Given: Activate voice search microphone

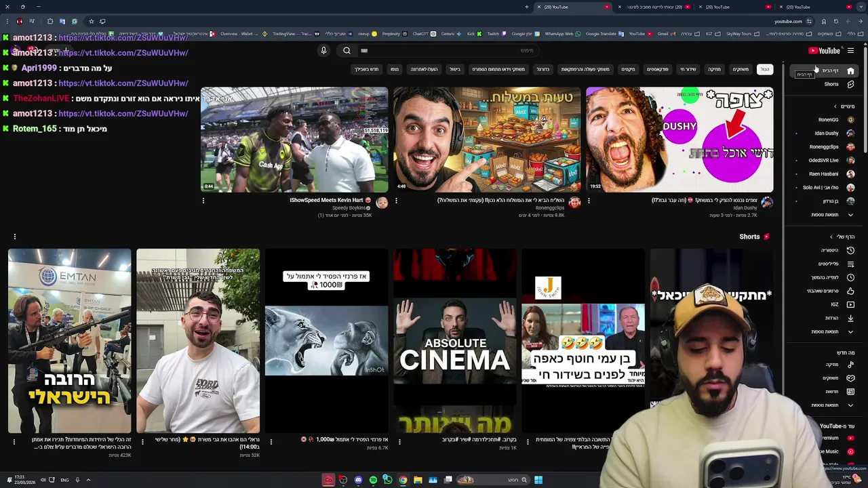Looking at the screenshot, I should (x=323, y=50).
